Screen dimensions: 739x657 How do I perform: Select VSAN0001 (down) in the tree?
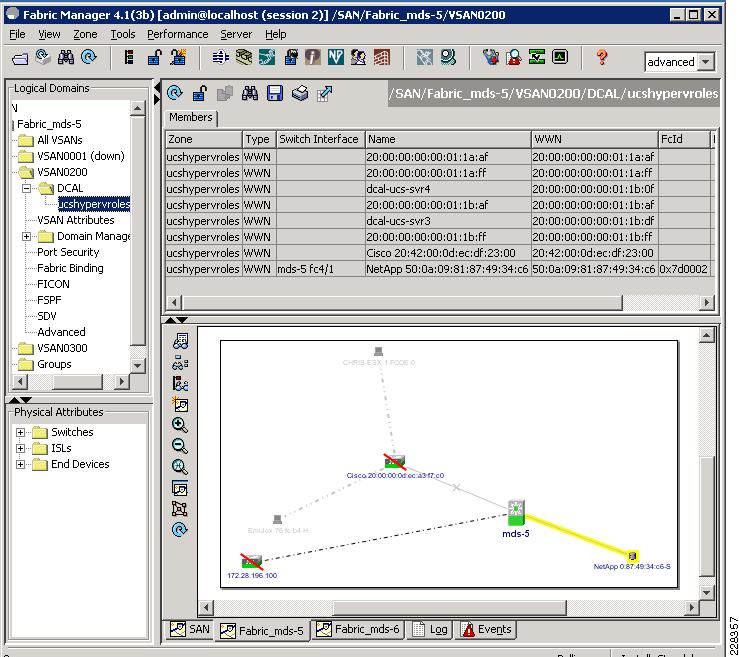coord(81,156)
